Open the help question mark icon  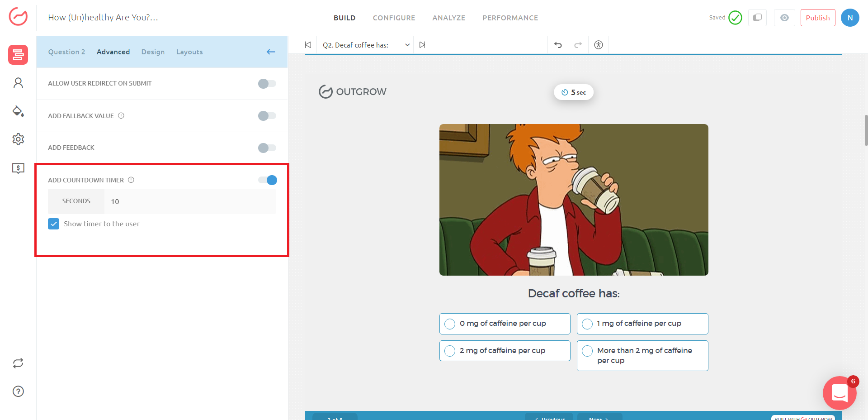(x=18, y=391)
